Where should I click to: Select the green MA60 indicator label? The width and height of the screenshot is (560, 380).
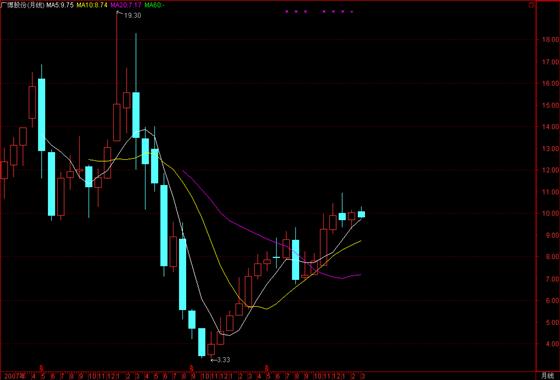[154, 5]
